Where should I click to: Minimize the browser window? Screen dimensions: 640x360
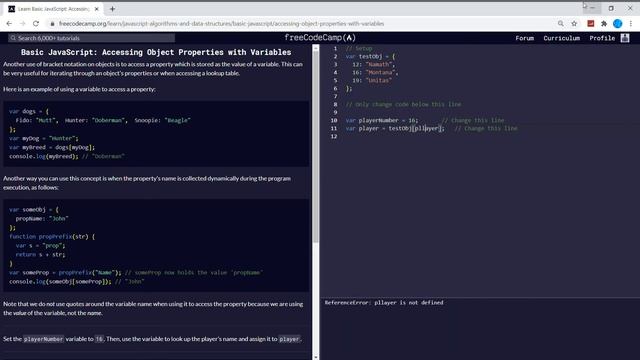pos(592,8)
